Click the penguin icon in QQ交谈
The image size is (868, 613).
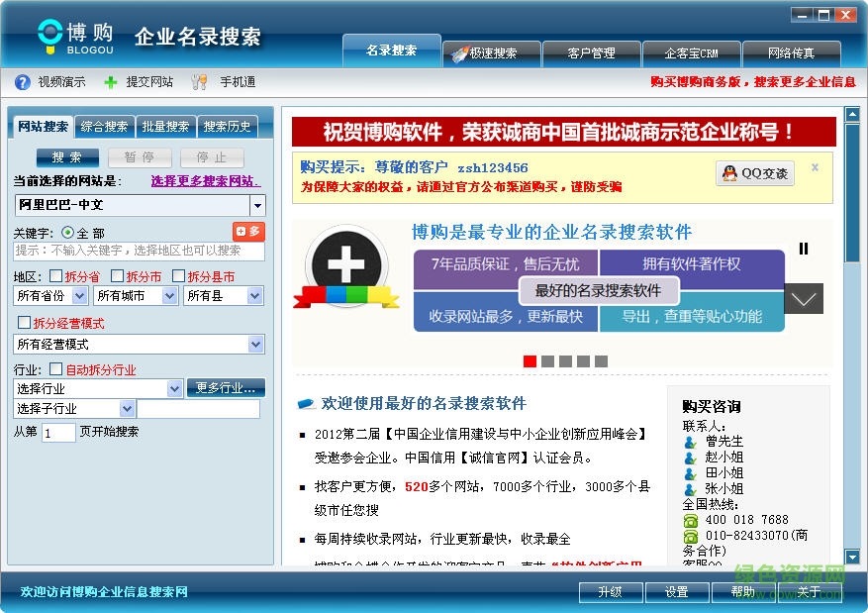[729, 173]
